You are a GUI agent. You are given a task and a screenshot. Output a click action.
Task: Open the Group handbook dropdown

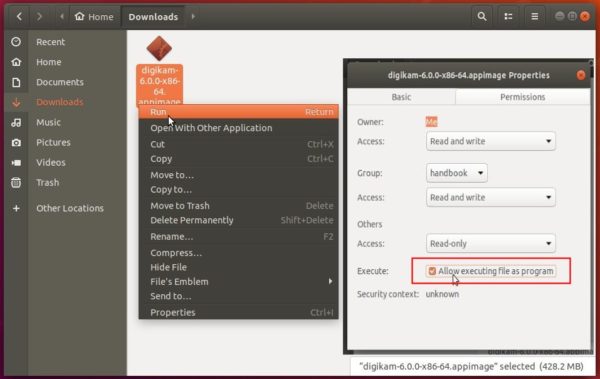click(x=457, y=173)
